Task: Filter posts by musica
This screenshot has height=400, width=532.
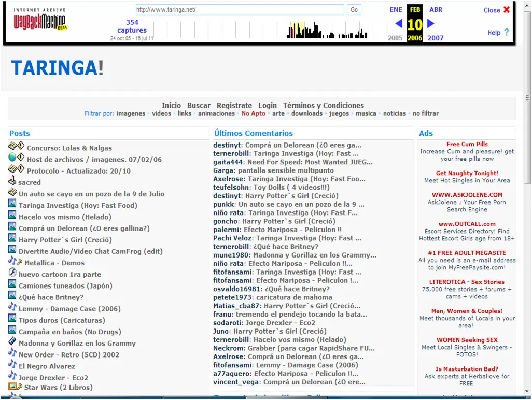Action: [366, 113]
